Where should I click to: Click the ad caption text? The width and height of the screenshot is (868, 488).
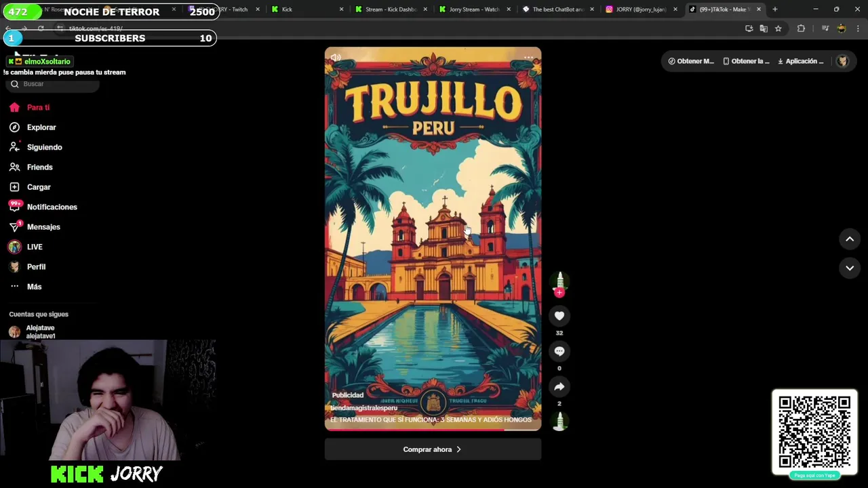tap(431, 420)
